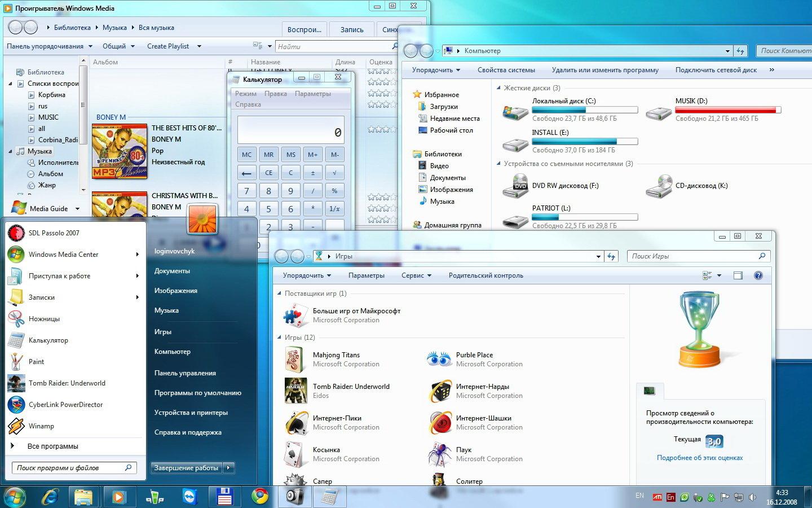
Task: Expand the Упорядочить dropdown in Games window
Action: tap(307, 275)
